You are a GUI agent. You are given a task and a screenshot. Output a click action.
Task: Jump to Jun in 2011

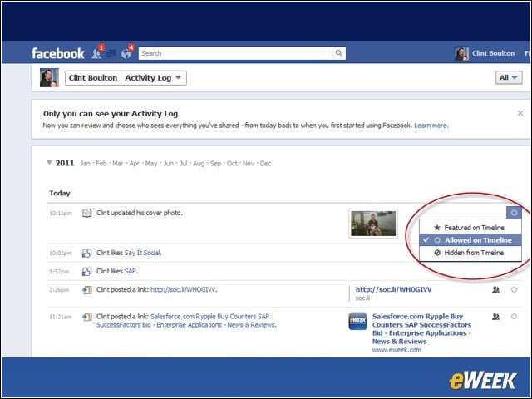pos(168,164)
